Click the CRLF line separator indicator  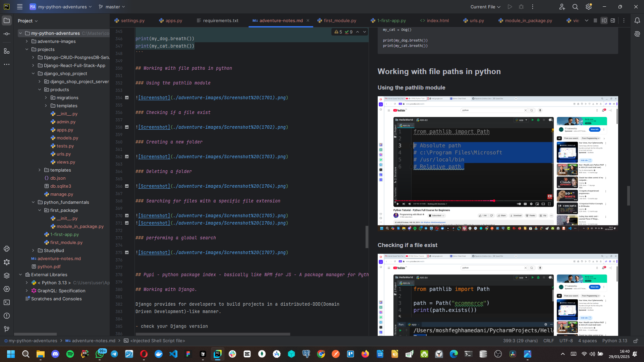click(549, 341)
